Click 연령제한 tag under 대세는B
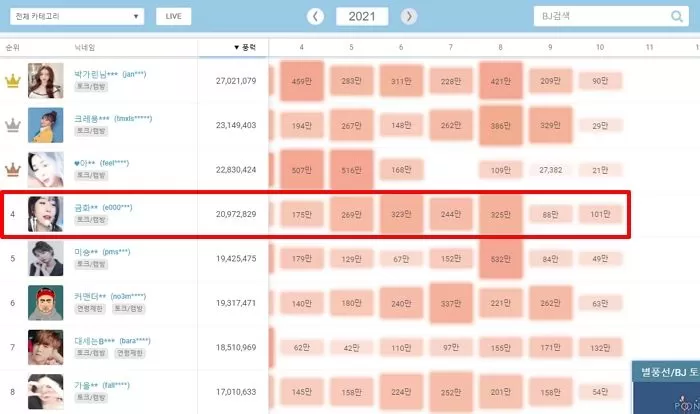 [x=129, y=353]
